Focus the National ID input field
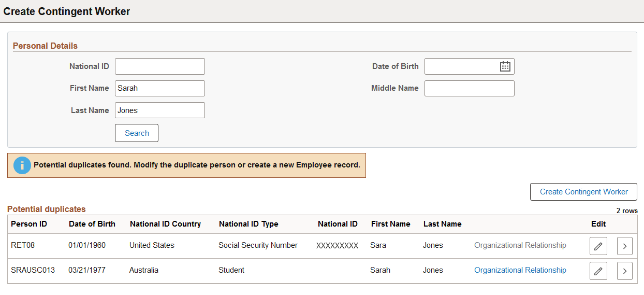644x295 pixels. point(160,66)
